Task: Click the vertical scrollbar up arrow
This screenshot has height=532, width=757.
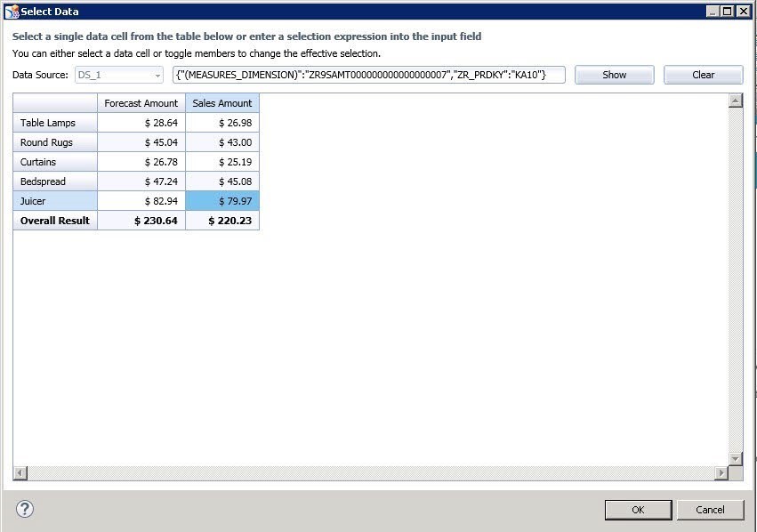Action: coord(735,101)
